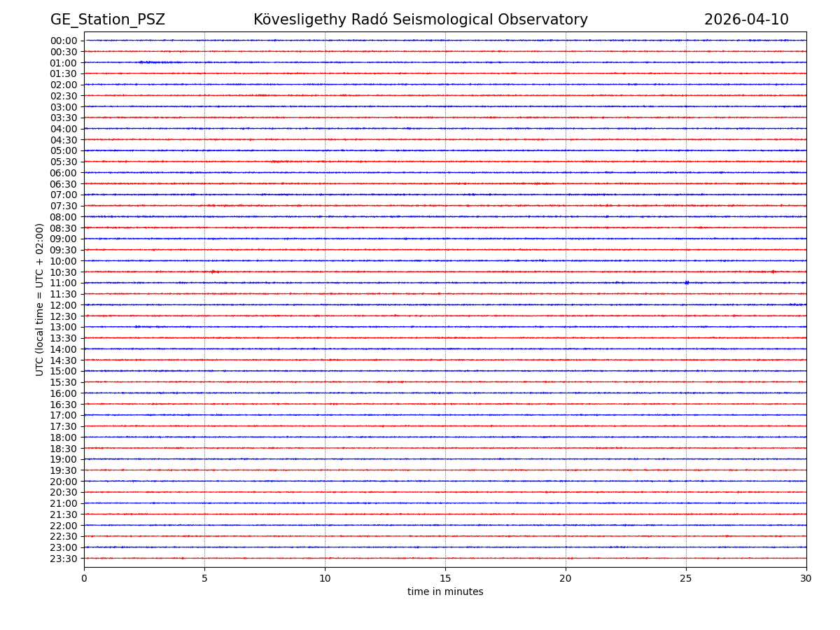Click the Kövesligethy Radó Seismological Observatory heading

tap(420, 20)
